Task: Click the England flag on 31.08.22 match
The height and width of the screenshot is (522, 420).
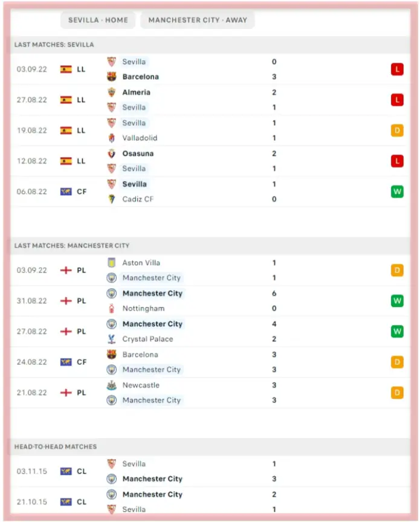Action: click(x=66, y=301)
